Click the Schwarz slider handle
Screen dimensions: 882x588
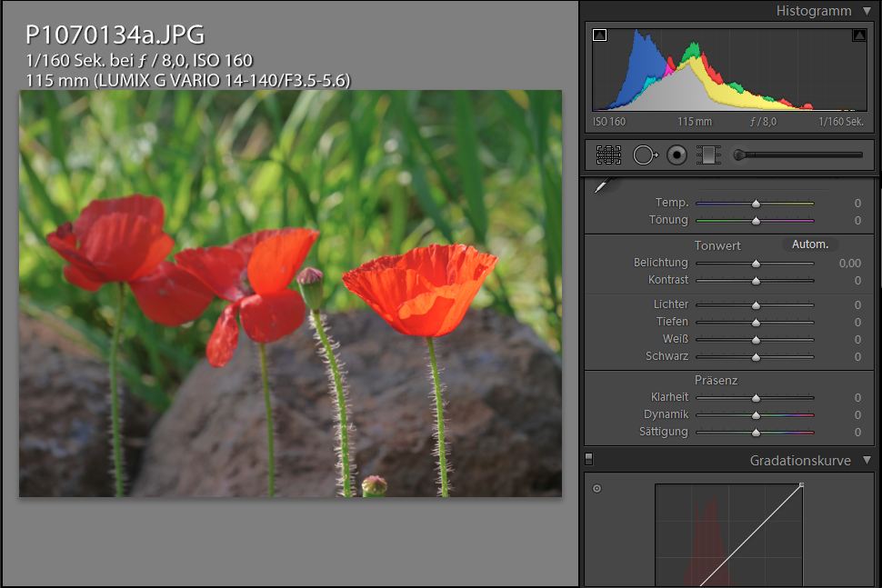pyautogui.click(x=756, y=357)
